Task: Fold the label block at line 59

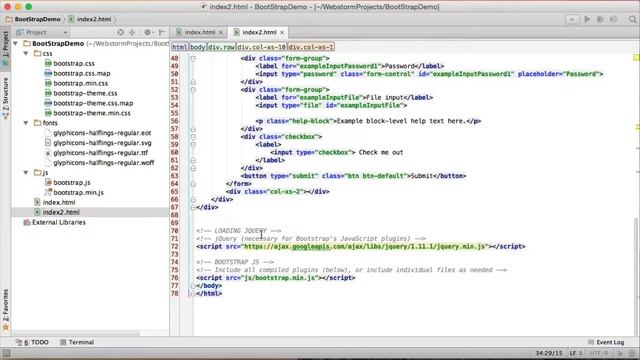Action: click(x=193, y=144)
